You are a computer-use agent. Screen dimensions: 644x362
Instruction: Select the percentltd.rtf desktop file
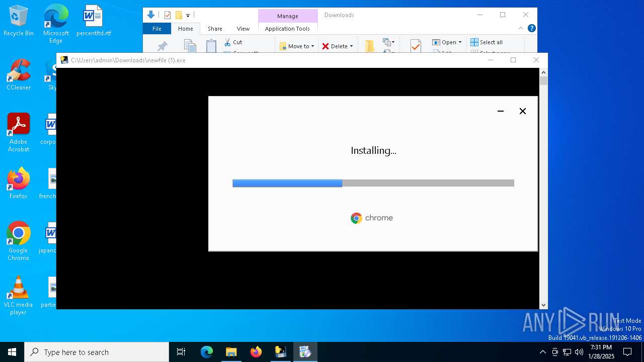[x=94, y=21]
